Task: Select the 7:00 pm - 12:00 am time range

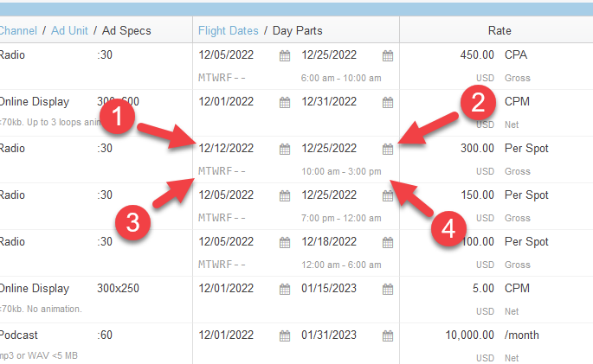Action: click(x=341, y=218)
